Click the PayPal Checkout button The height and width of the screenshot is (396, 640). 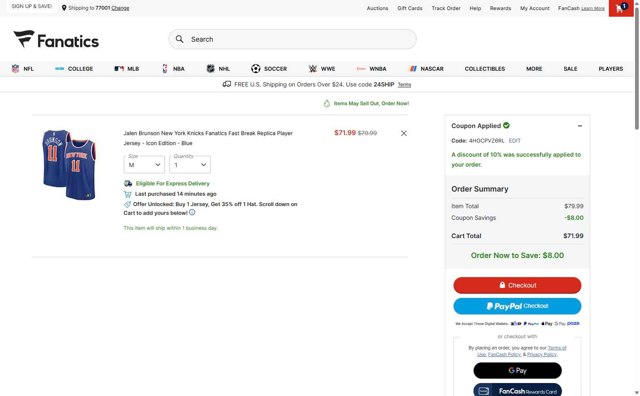(x=517, y=306)
